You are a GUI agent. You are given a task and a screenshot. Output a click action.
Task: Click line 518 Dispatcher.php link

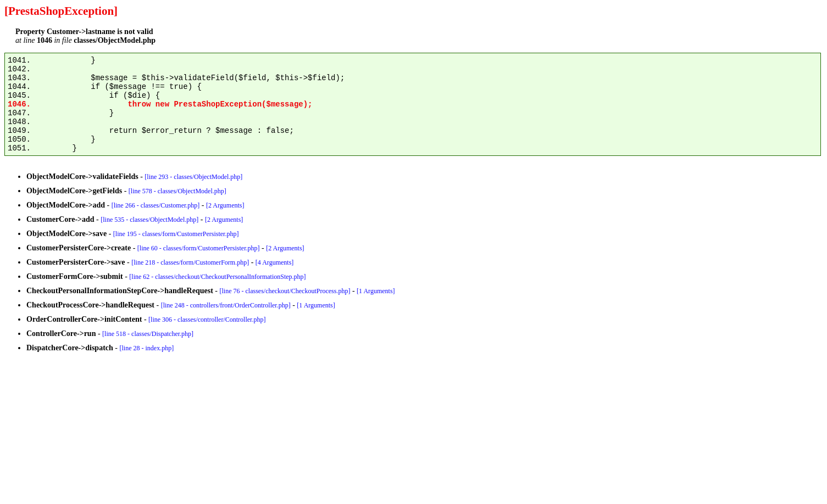[147, 333]
